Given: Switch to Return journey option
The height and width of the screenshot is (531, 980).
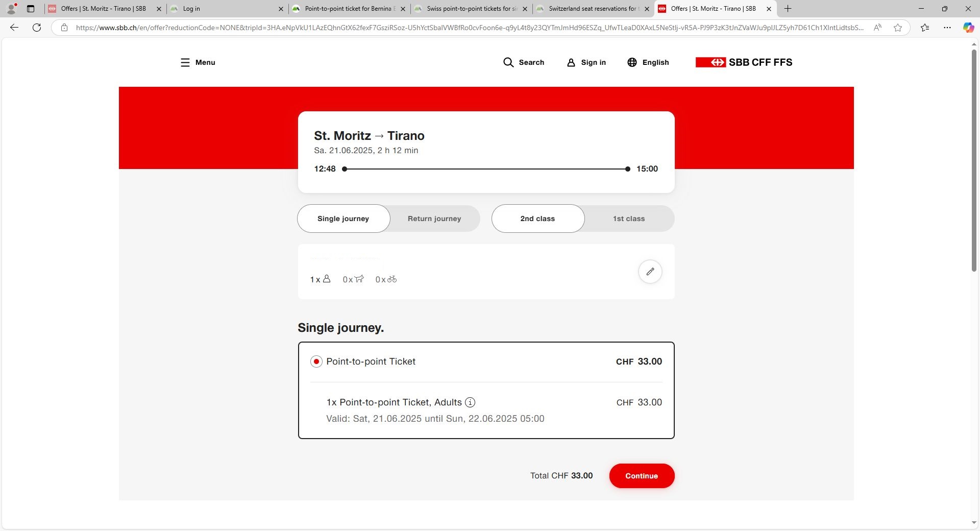Looking at the screenshot, I should tap(434, 219).
